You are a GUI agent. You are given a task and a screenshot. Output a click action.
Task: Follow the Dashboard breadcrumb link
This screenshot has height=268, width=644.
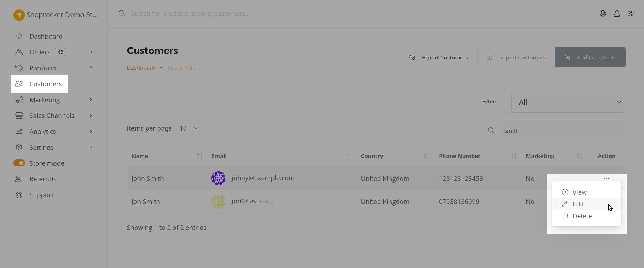(141, 68)
